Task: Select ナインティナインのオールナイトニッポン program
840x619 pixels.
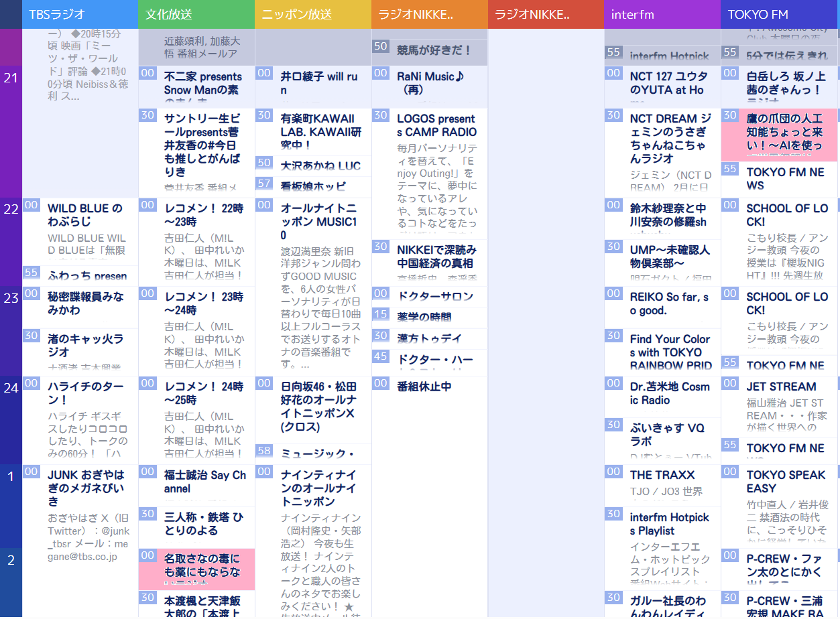Action: (319, 488)
